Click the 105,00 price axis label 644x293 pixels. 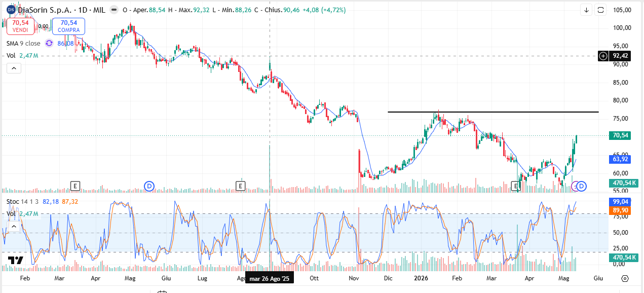point(621,10)
